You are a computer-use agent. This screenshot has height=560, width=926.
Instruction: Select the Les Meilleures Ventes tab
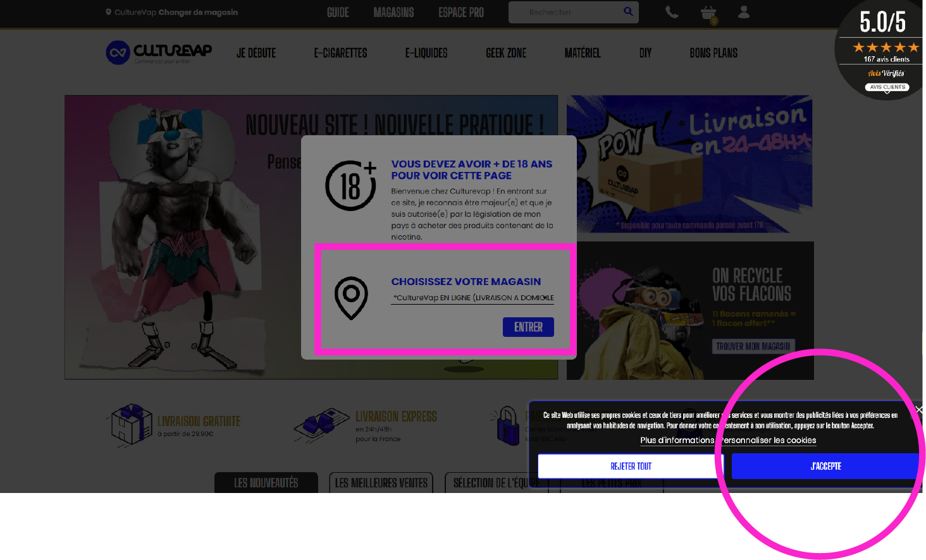point(381,483)
